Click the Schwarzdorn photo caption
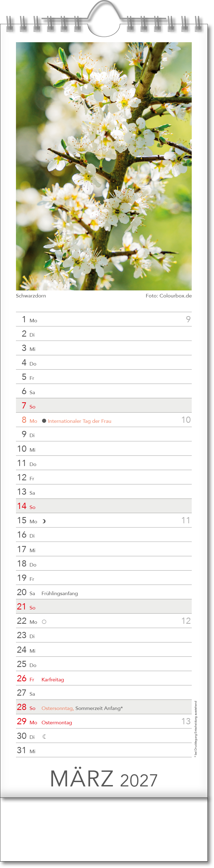The height and width of the screenshot is (868, 214). point(31,296)
